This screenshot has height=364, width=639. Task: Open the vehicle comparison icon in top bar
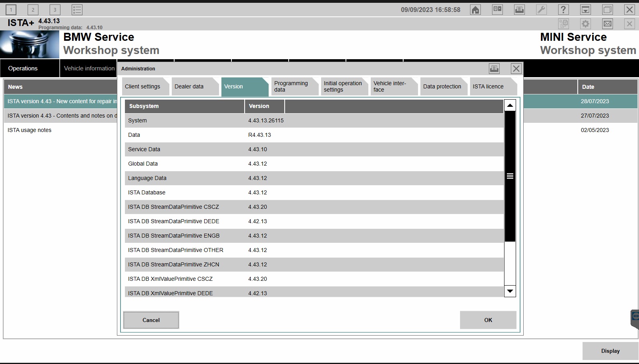(497, 10)
